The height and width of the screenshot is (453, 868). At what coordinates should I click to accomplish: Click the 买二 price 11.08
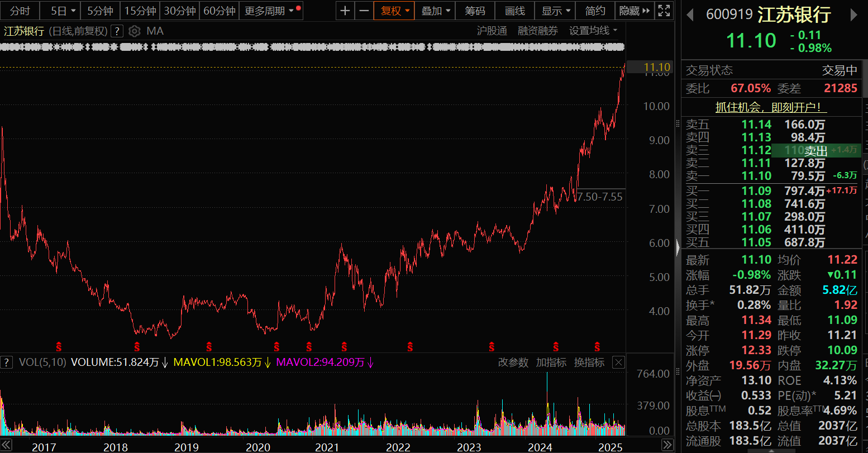point(756,204)
